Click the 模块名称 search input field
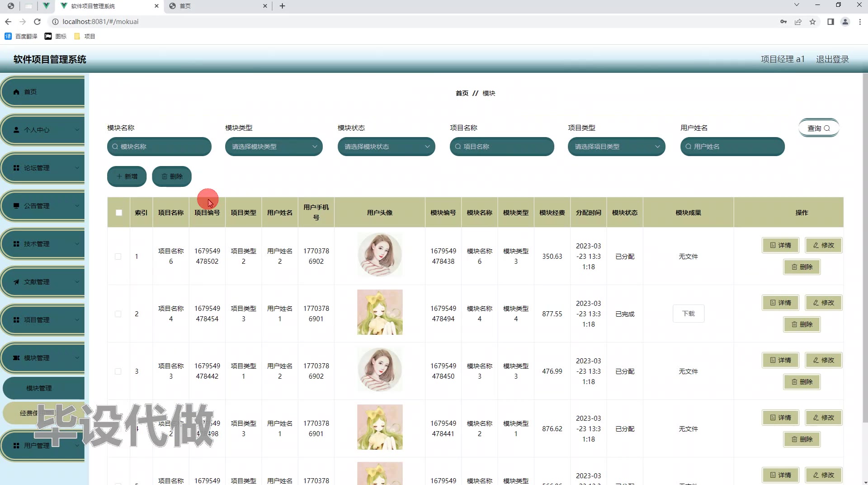Image resolution: width=868 pixels, height=485 pixels. (x=159, y=147)
